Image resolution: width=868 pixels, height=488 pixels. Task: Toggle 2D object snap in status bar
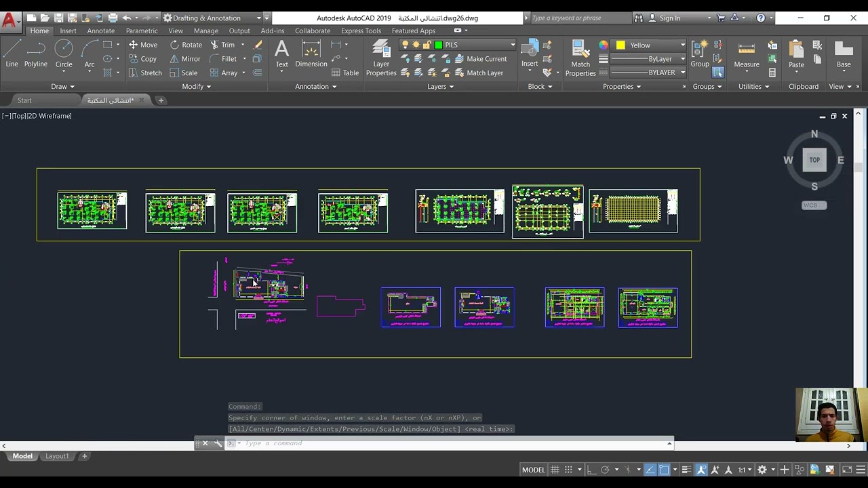point(665,470)
